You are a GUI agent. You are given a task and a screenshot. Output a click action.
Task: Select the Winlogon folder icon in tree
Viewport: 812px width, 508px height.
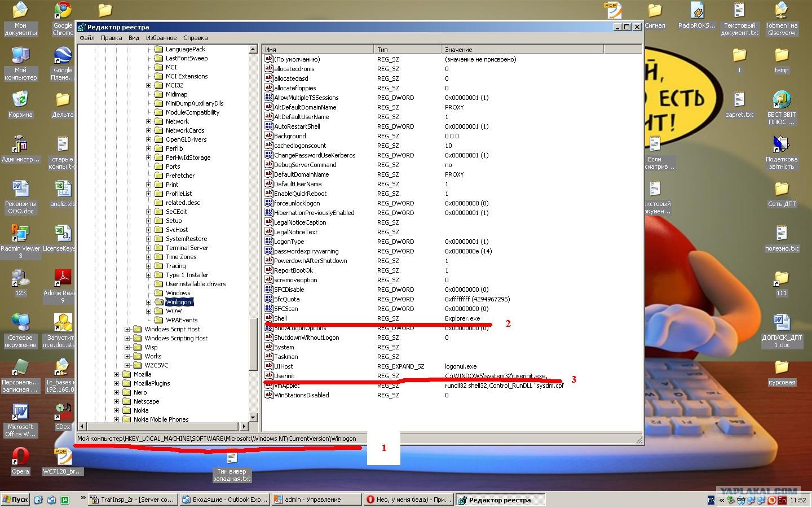tap(159, 302)
